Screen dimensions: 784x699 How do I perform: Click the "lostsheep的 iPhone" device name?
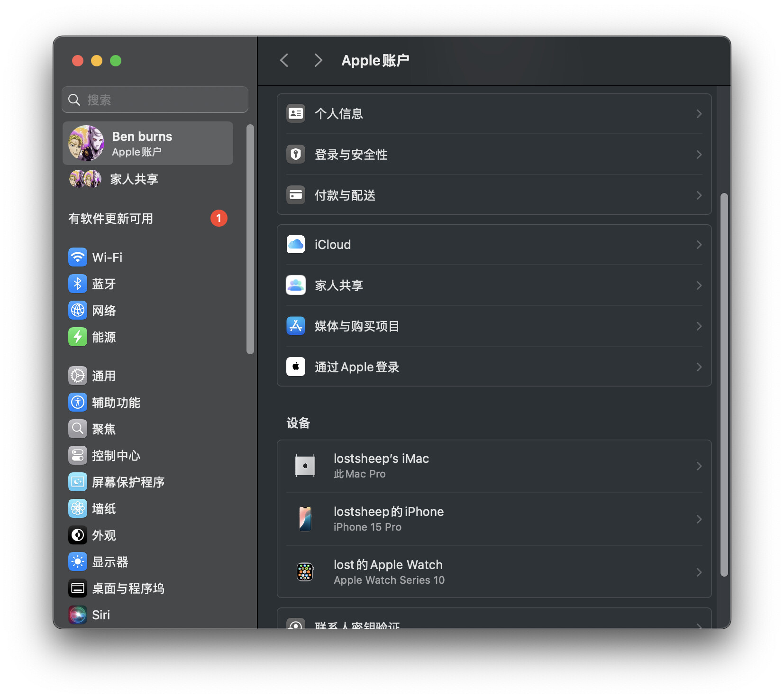pos(389,512)
